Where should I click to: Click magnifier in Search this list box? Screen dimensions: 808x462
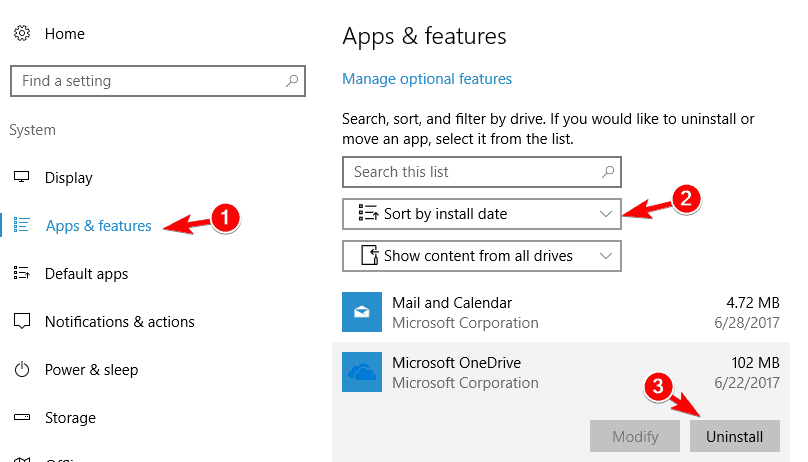pos(605,172)
